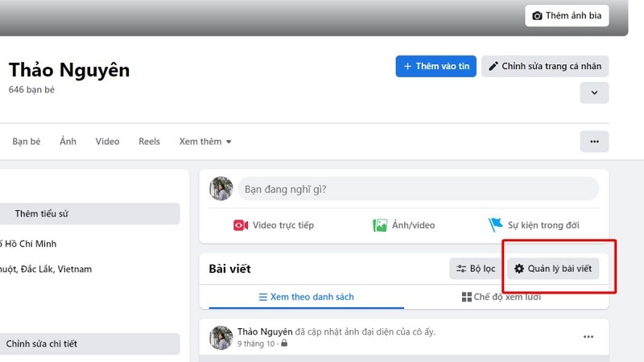The width and height of the screenshot is (644, 362).
Task: Click Chỉnh sửa chi tiết button
Action: (90, 343)
